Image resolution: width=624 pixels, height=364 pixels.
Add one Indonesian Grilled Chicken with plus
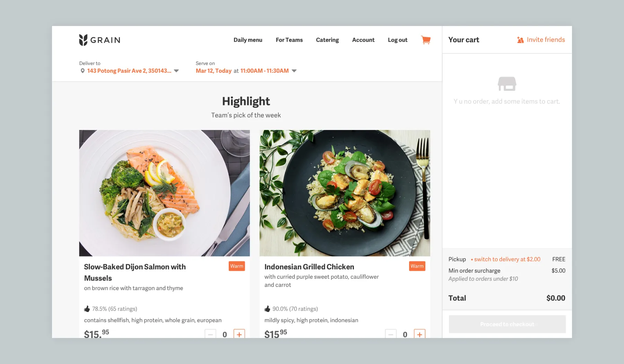coord(419,334)
